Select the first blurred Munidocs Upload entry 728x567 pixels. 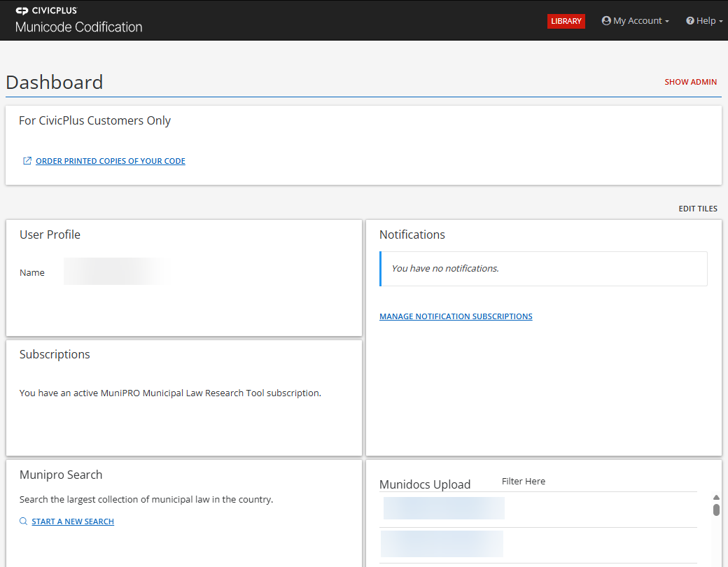444,508
